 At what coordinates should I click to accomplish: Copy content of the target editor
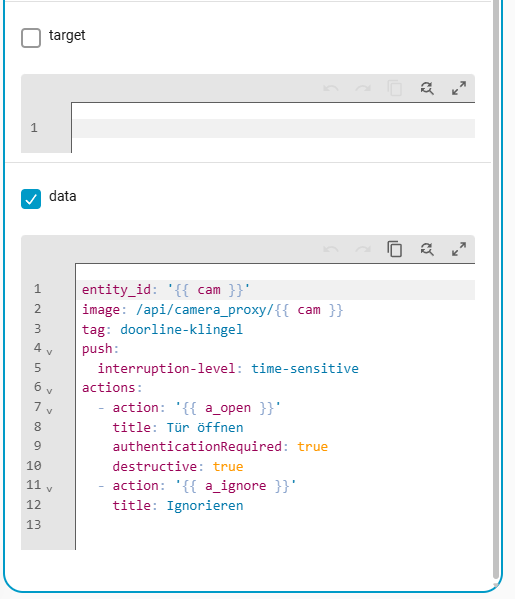tap(395, 88)
